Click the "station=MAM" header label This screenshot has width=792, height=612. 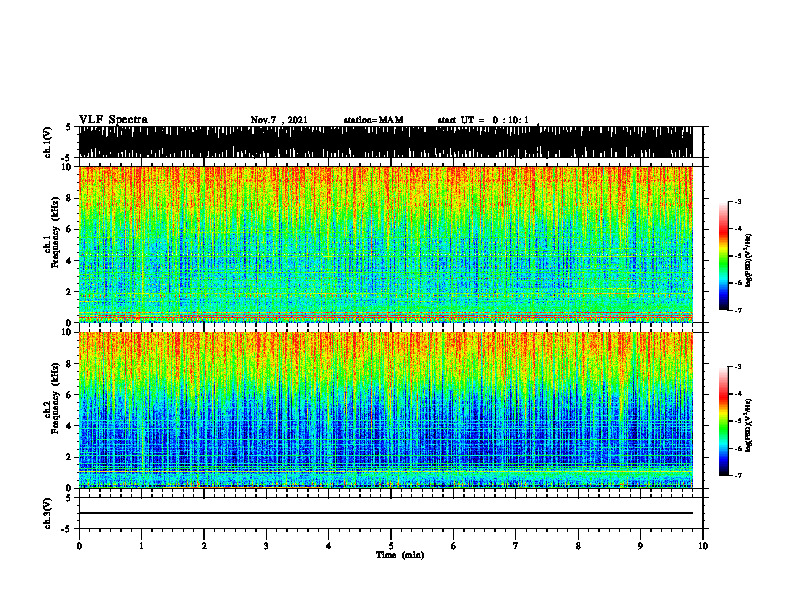click(x=373, y=120)
